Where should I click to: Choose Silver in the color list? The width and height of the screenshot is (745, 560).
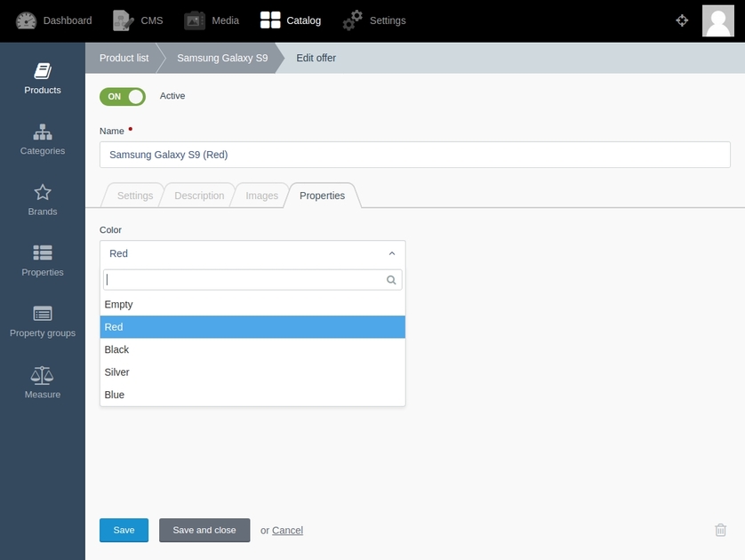pyautogui.click(x=252, y=372)
